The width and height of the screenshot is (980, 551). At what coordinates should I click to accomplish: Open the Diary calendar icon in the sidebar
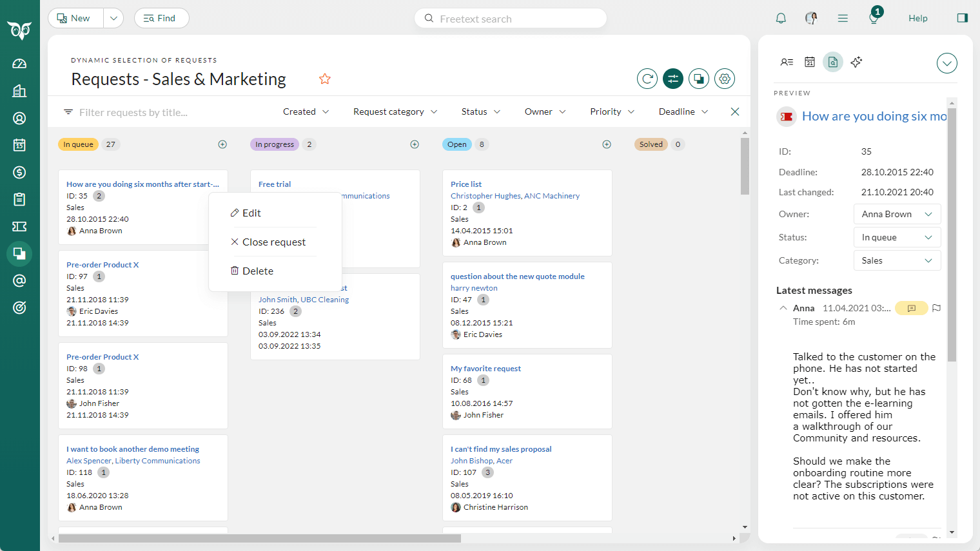(x=19, y=145)
